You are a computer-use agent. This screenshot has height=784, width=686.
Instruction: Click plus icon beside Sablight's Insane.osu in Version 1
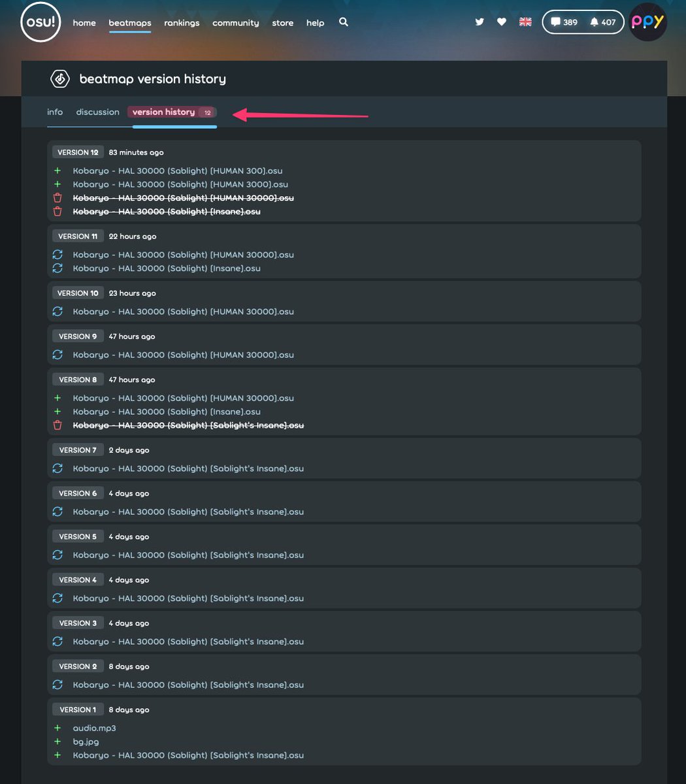click(x=57, y=755)
